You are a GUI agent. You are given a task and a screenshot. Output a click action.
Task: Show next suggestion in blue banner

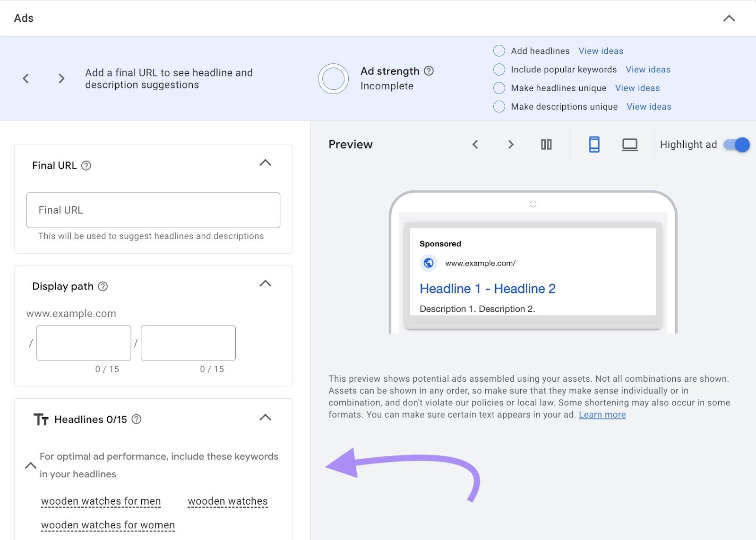[x=61, y=78]
